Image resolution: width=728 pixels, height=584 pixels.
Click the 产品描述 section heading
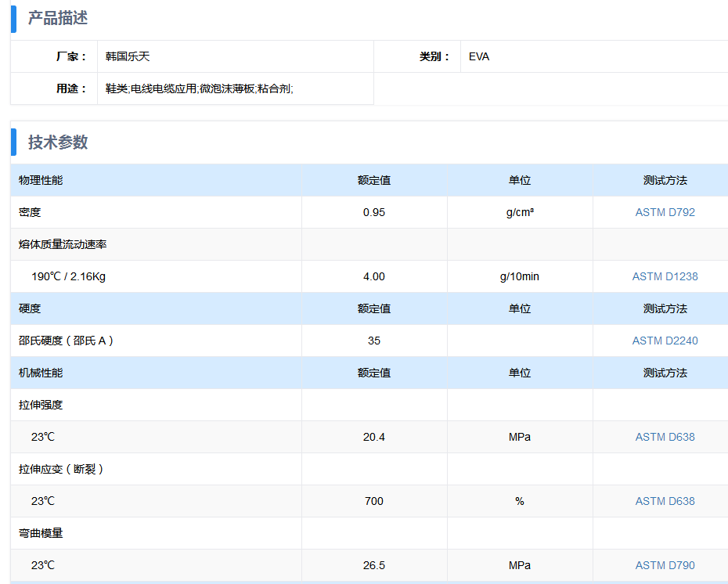pos(58,18)
